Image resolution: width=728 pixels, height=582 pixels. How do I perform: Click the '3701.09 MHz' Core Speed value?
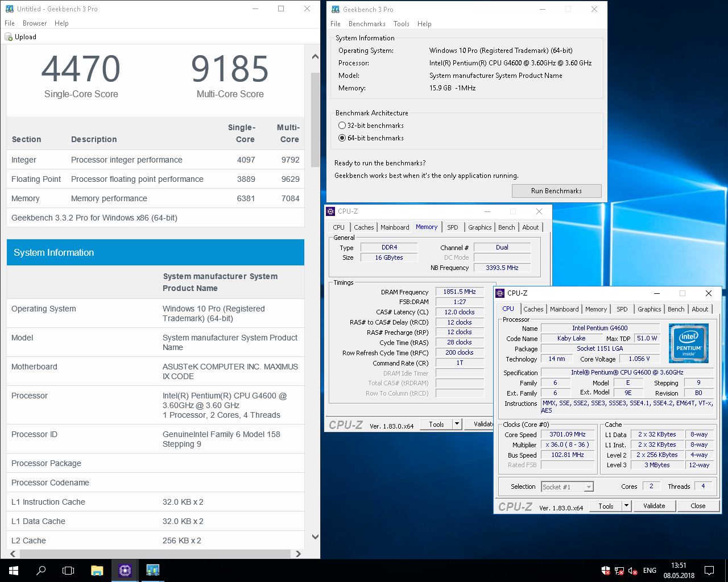pos(568,434)
